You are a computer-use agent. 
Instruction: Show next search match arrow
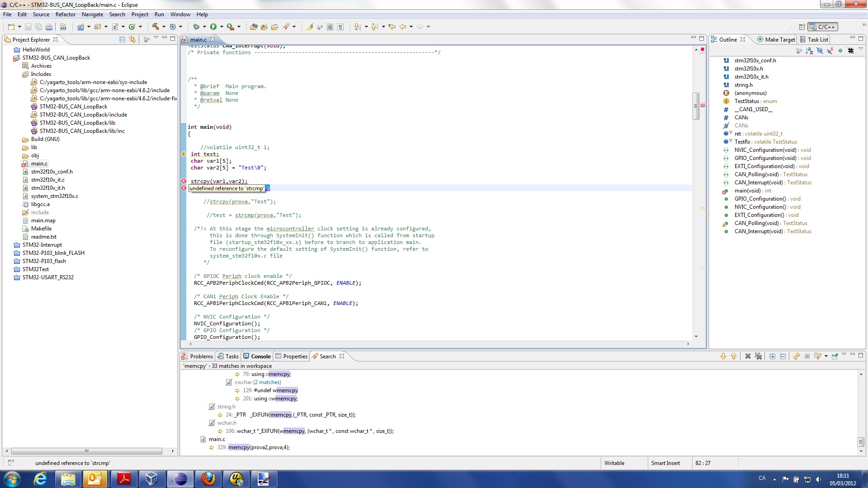click(x=723, y=356)
